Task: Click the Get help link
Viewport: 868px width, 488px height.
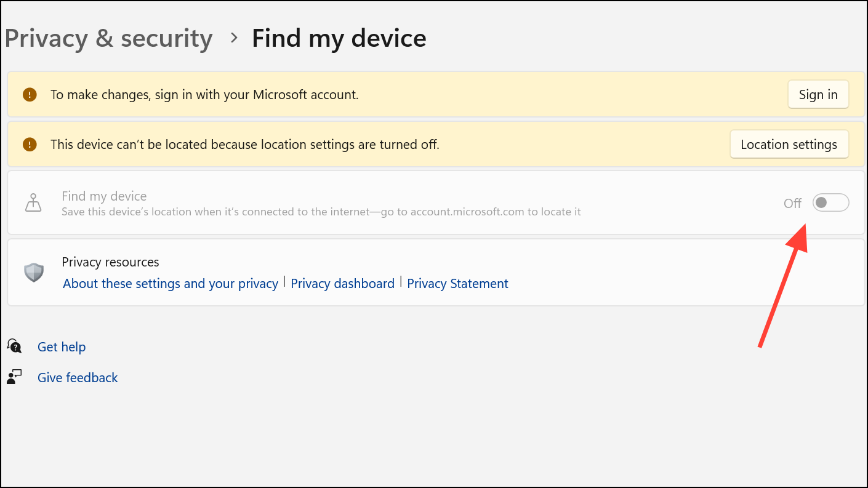Action: (62, 347)
